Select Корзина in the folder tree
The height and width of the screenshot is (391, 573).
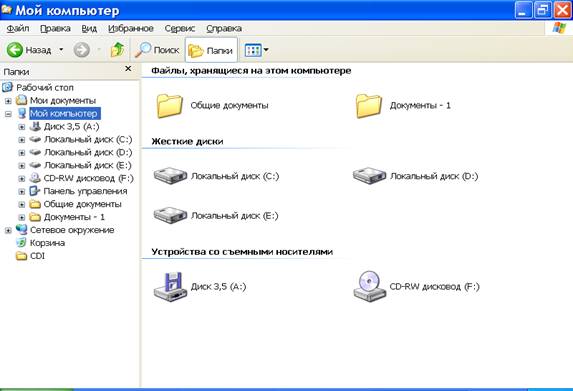click(47, 243)
